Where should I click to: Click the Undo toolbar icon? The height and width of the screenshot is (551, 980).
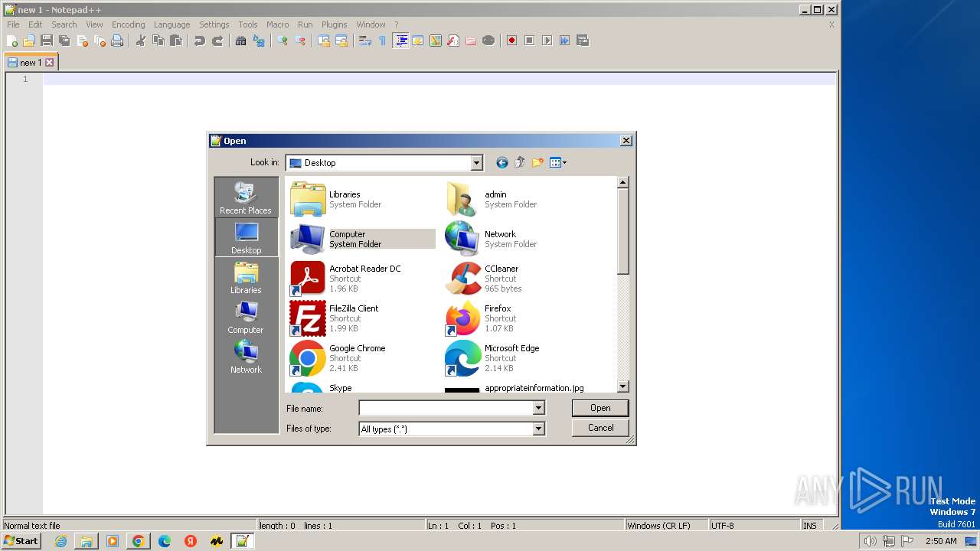tap(200, 41)
